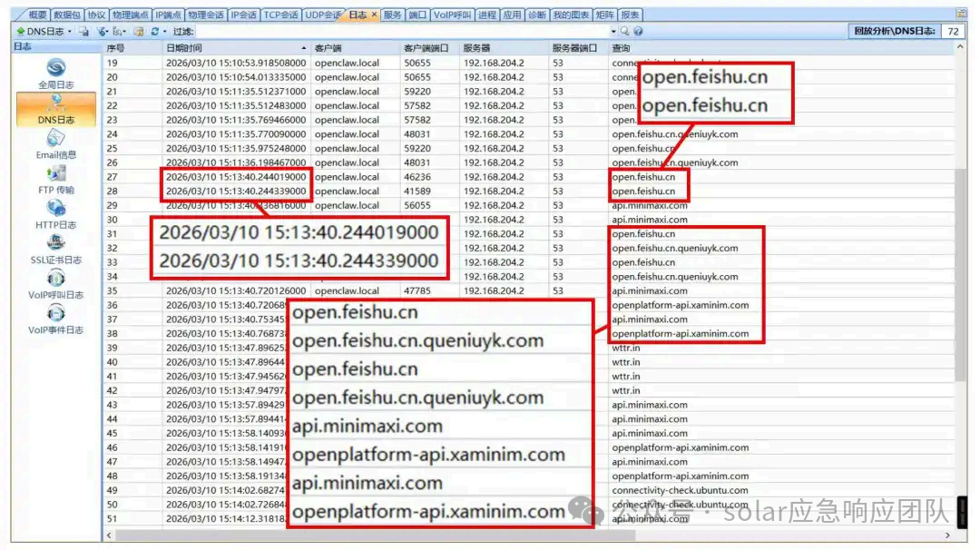Click the vertical scrollbar up arrow
This screenshot has width=980, height=550.
click(x=961, y=47)
